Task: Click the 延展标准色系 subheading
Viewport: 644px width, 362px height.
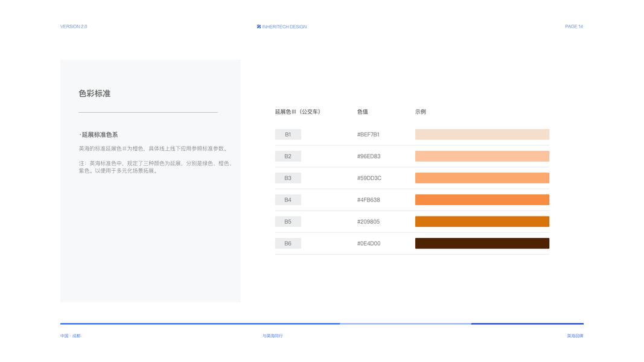Action: tap(100, 135)
